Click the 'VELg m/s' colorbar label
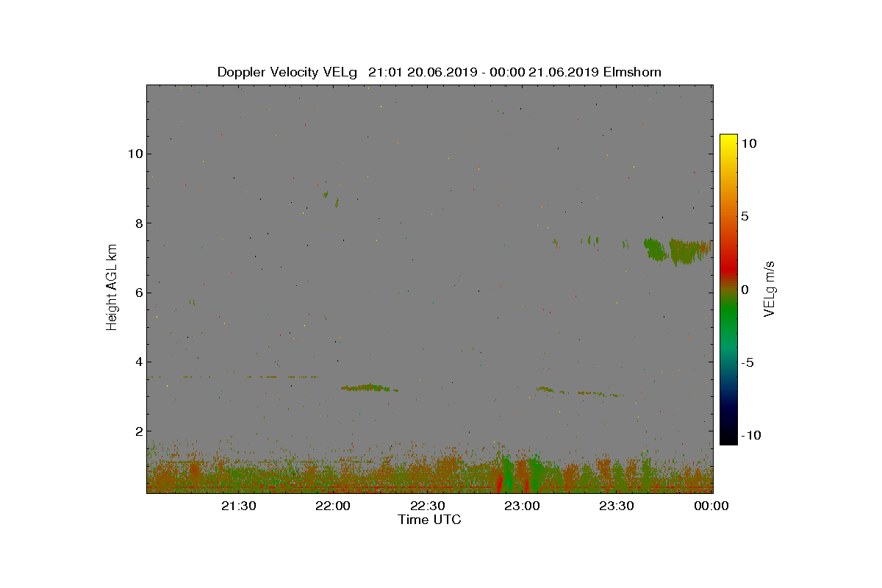Image resolution: width=882 pixels, height=588 pixels. pyautogui.click(x=770, y=288)
